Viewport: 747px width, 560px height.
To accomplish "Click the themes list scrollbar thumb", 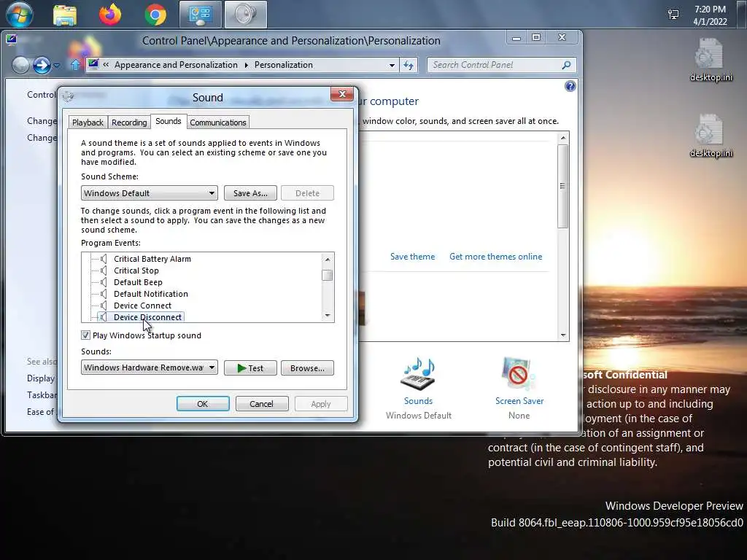I will tap(562, 186).
